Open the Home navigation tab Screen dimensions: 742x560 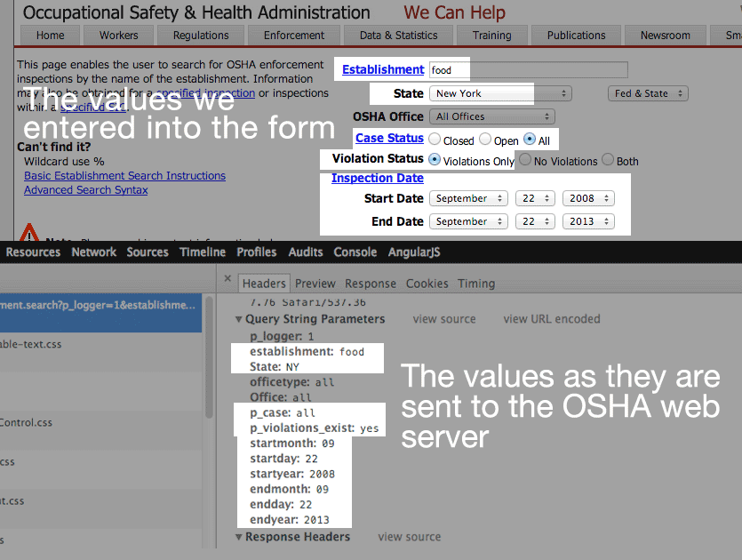pyautogui.click(x=50, y=36)
